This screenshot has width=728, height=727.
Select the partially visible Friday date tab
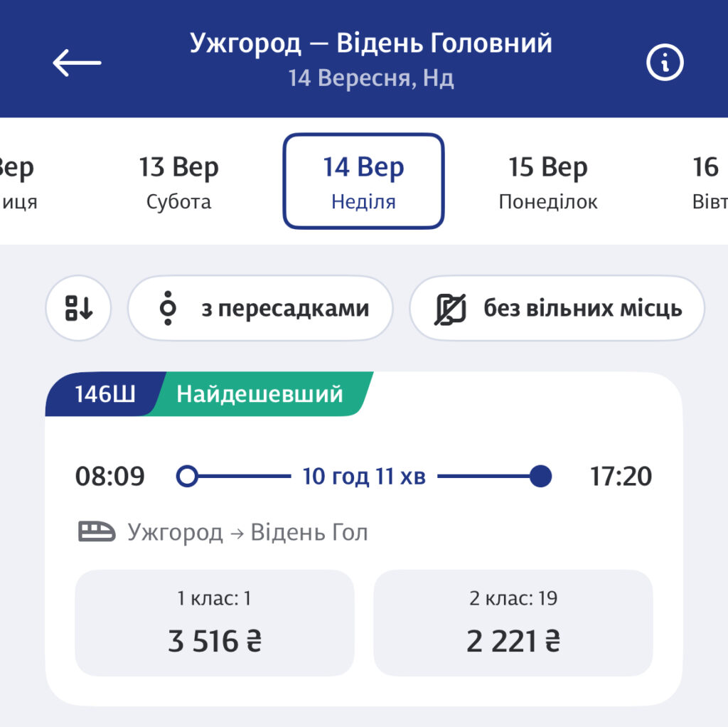[x=17, y=181]
